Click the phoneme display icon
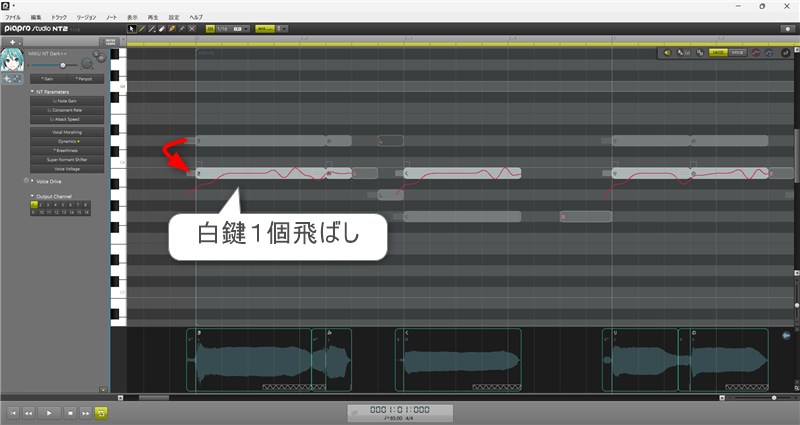This screenshot has width=800, height=425. 683,53
